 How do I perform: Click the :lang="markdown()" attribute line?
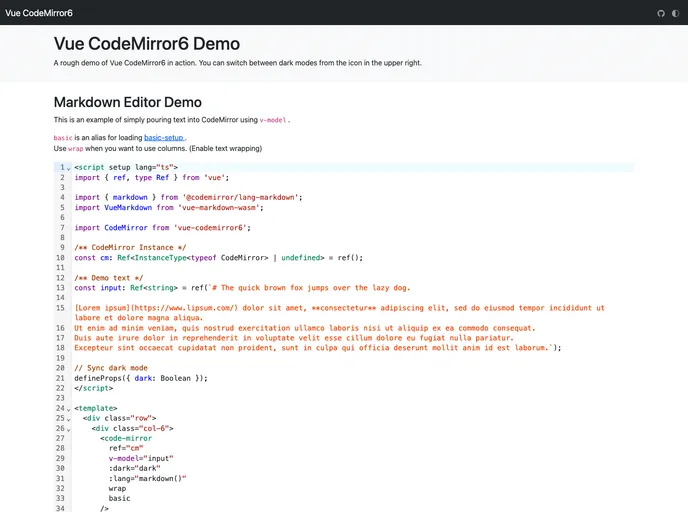point(148,479)
